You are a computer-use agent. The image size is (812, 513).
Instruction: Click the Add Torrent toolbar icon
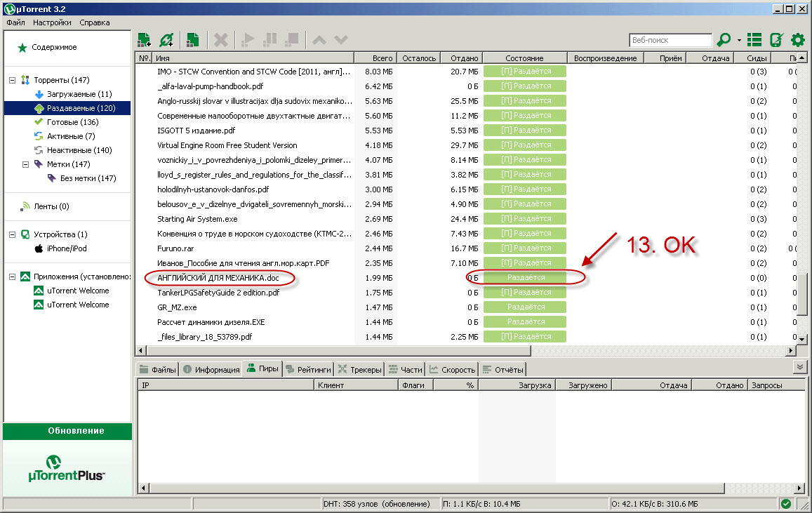pyautogui.click(x=144, y=40)
